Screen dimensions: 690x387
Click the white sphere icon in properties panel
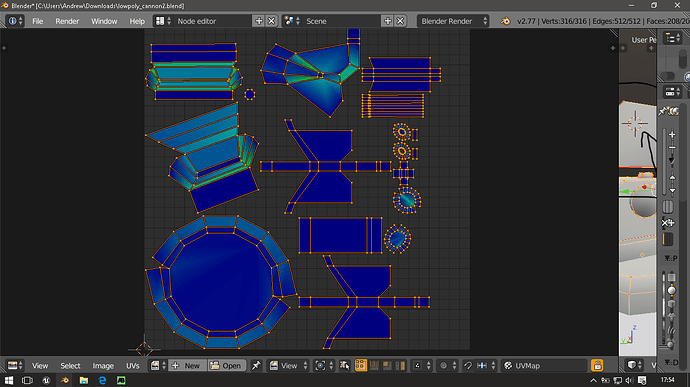[x=672, y=291]
